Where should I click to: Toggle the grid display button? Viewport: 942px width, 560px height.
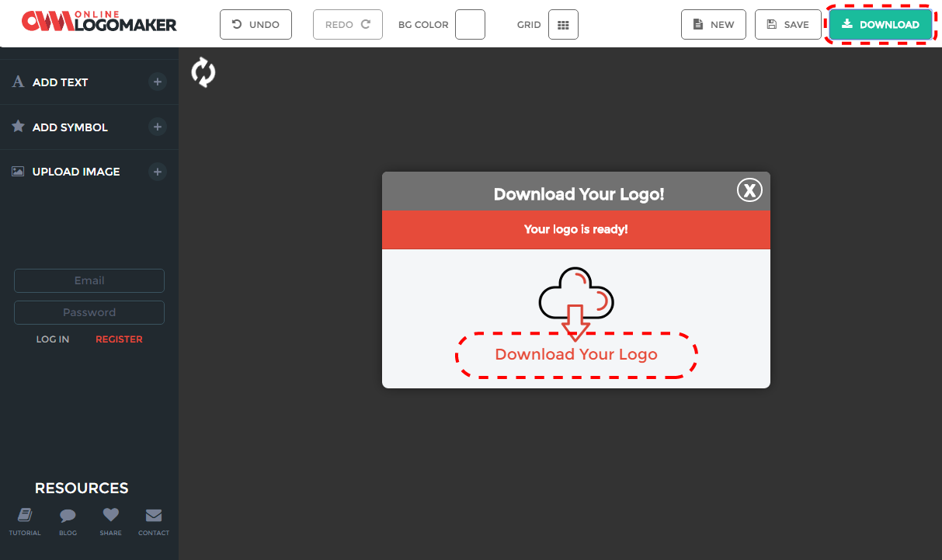tap(563, 25)
